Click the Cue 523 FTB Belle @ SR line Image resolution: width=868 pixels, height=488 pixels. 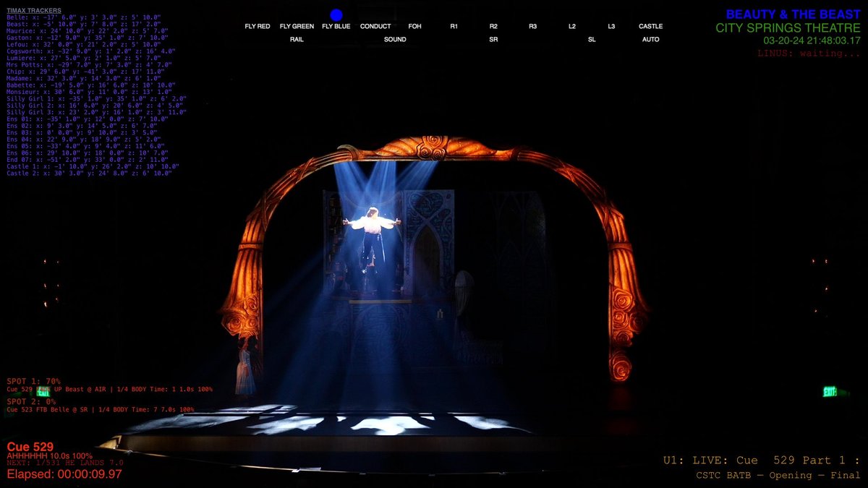pos(100,410)
